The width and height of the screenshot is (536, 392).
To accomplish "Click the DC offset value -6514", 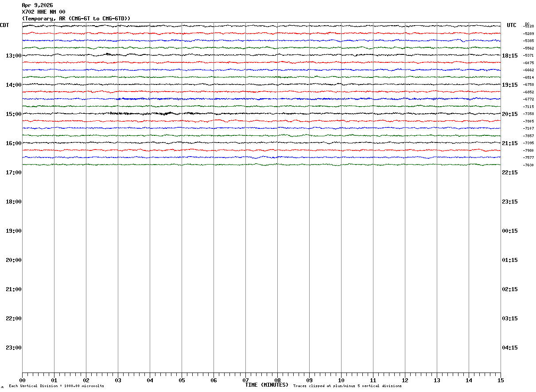I will point(528,77).
